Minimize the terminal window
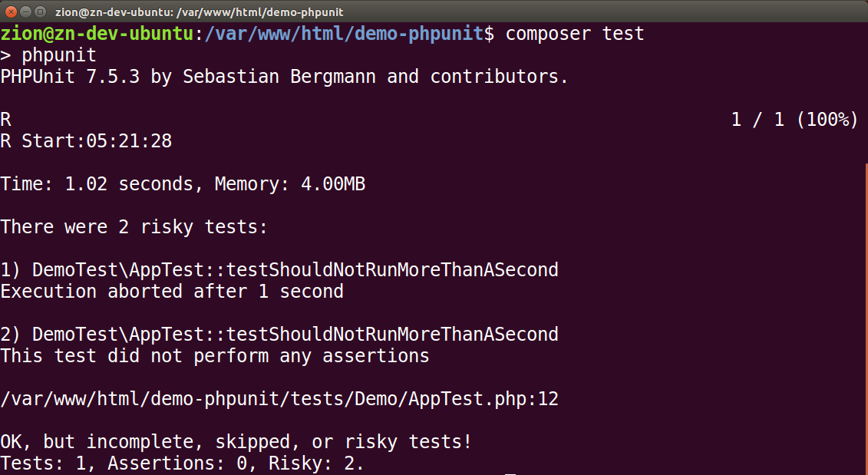This screenshot has width=868, height=475. click(x=25, y=12)
